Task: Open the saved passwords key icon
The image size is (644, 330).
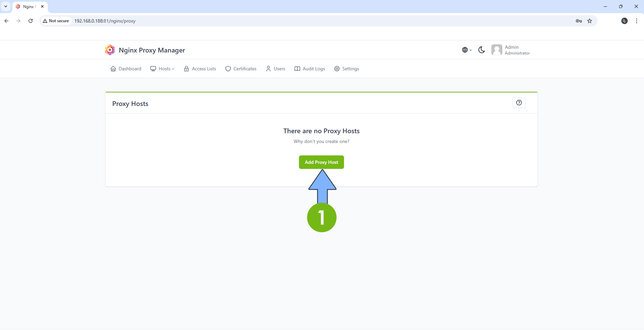Action: [x=578, y=21]
